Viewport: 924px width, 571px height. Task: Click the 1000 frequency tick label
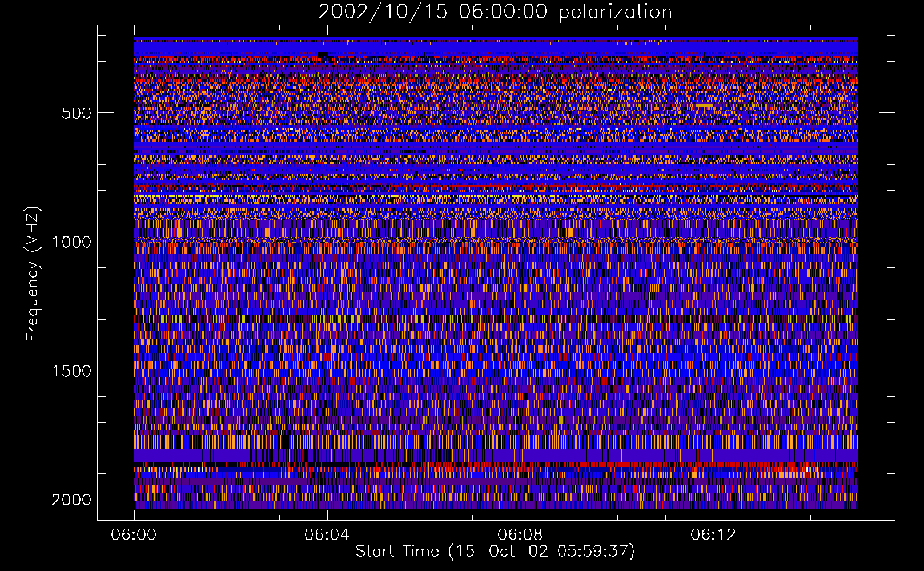coord(71,242)
